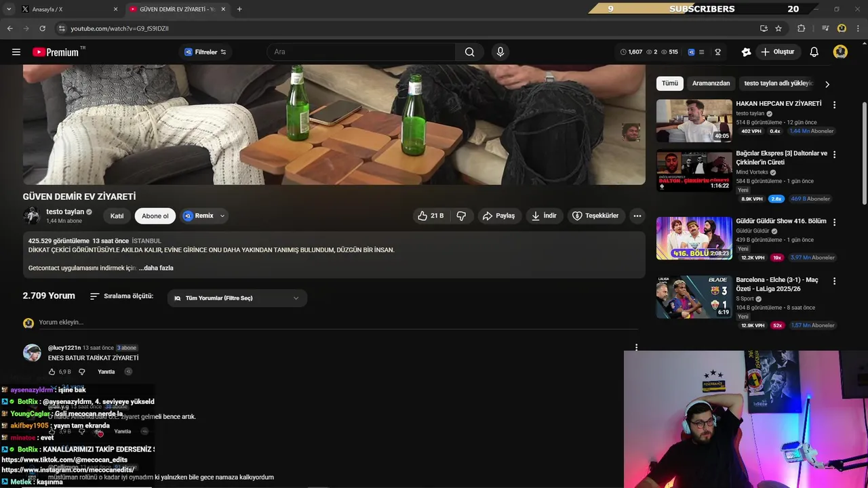Open the testo taylan channel name link
868x488 pixels.
pyautogui.click(x=65, y=211)
